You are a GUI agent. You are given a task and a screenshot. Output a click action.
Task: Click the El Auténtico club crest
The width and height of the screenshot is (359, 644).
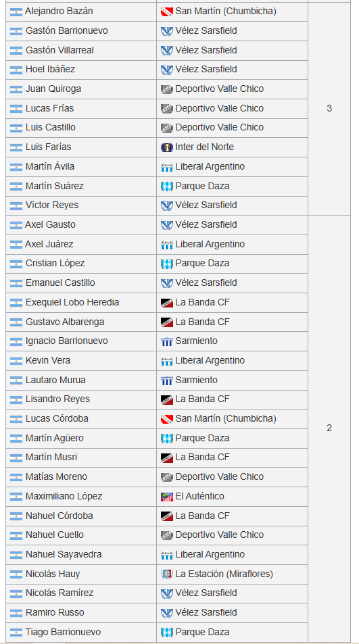coord(167,497)
